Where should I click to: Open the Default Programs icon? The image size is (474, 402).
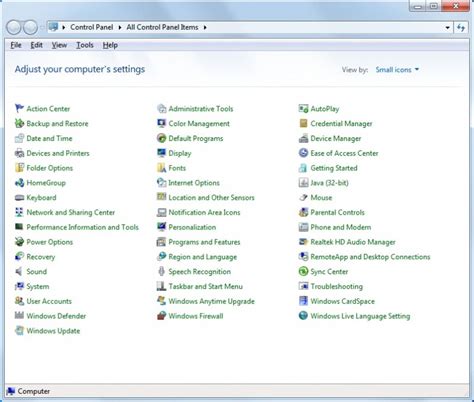(x=161, y=138)
